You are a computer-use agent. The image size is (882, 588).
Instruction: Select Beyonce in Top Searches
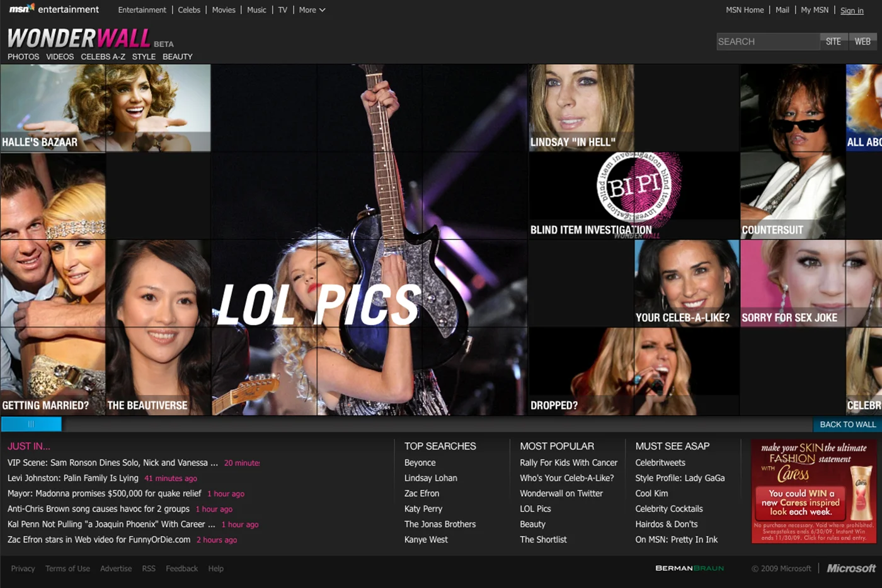click(x=420, y=463)
